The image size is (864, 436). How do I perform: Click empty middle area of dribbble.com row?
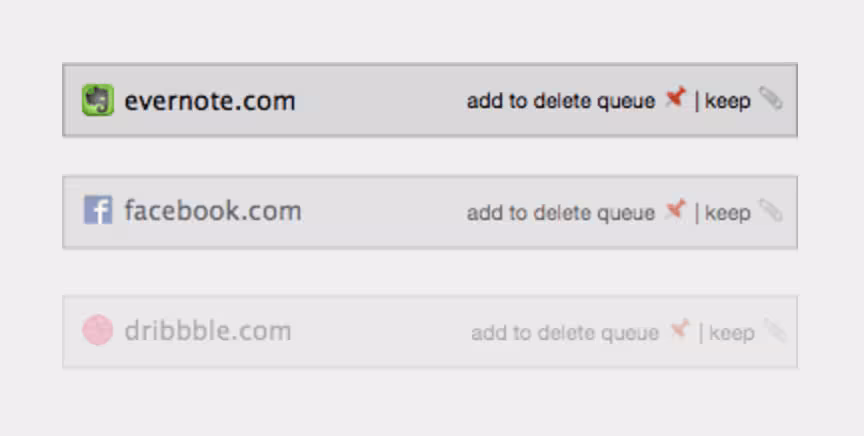pyautogui.click(x=380, y=331)
